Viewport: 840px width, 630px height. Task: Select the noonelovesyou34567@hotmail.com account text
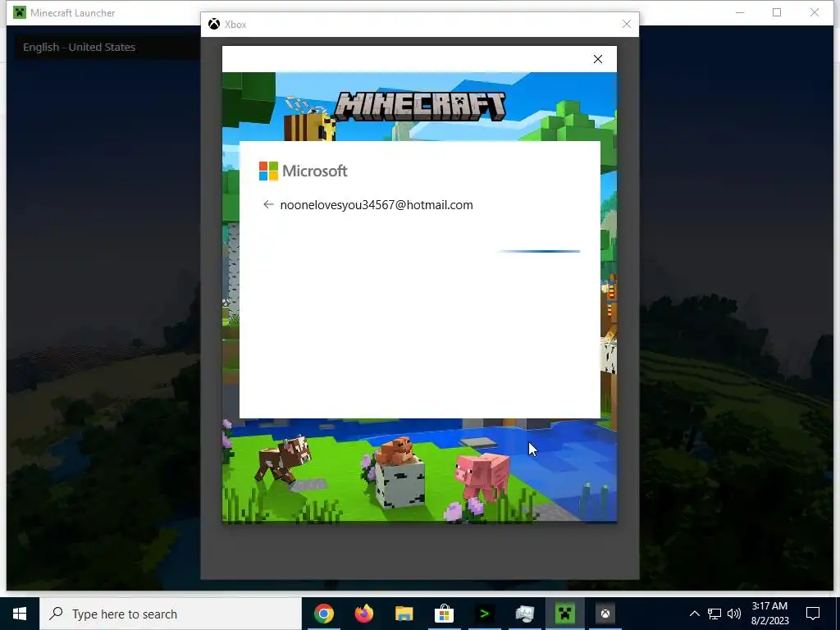click(376, 205)
